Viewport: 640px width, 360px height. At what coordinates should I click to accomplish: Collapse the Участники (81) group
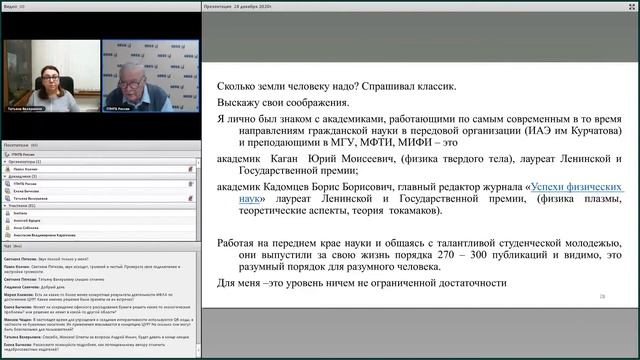(x=5, y=206)
